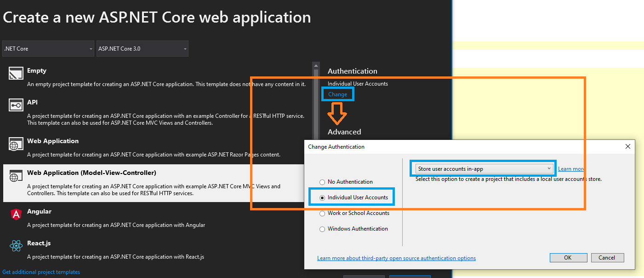This screenshot has height=278, width=644.
Task: Select the No Authentication radio button
Action: (322, 182)
